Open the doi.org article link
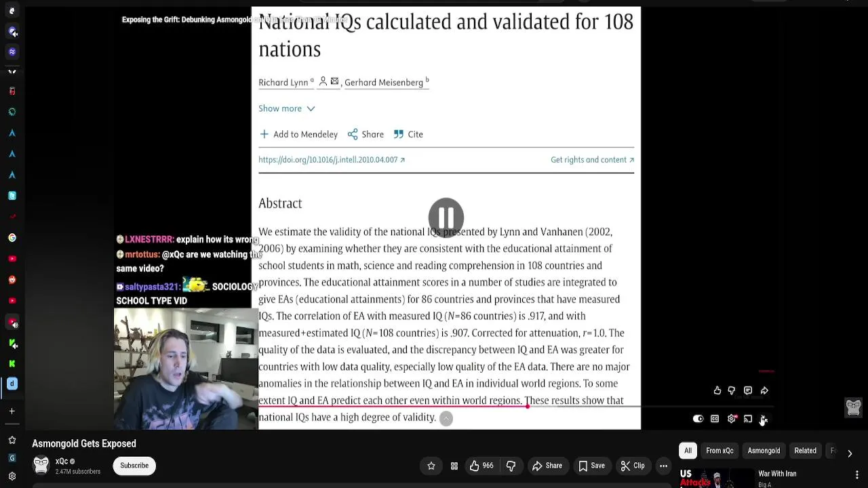Screen dimensions: 868x488 coord(332,160)
